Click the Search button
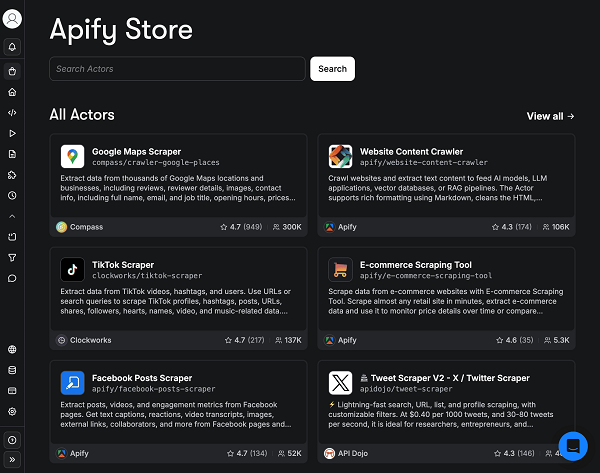Viewport: 600px width, 473px height. point(332,69)
